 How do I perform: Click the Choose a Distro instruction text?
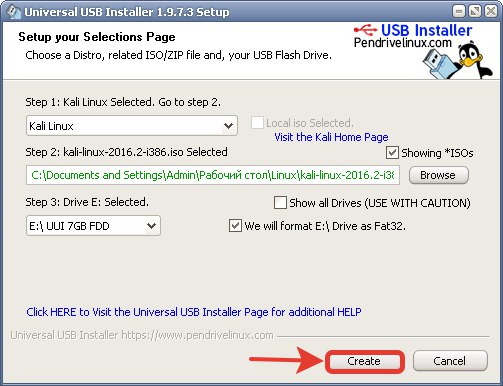(x=178, y=55)
